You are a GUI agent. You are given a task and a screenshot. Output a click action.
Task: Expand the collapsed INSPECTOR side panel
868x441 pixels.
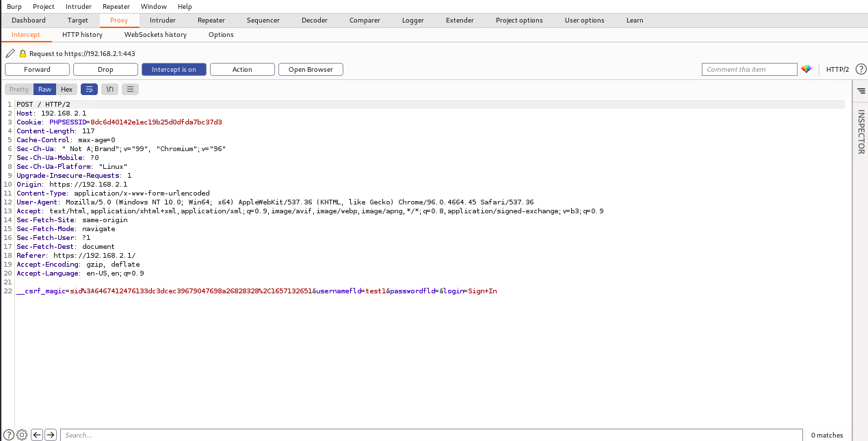(x=860, y=131)
